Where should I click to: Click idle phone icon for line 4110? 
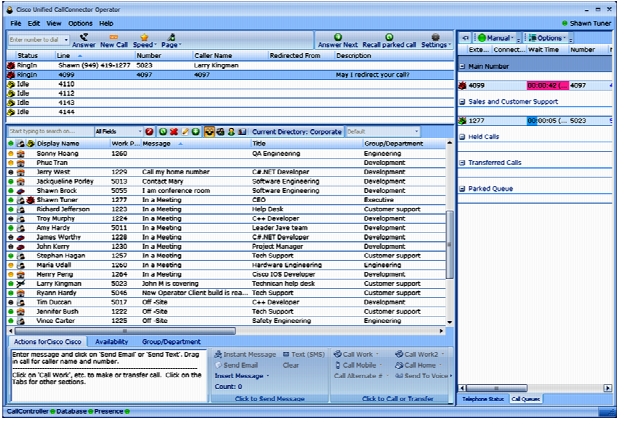tap(11, 84)
